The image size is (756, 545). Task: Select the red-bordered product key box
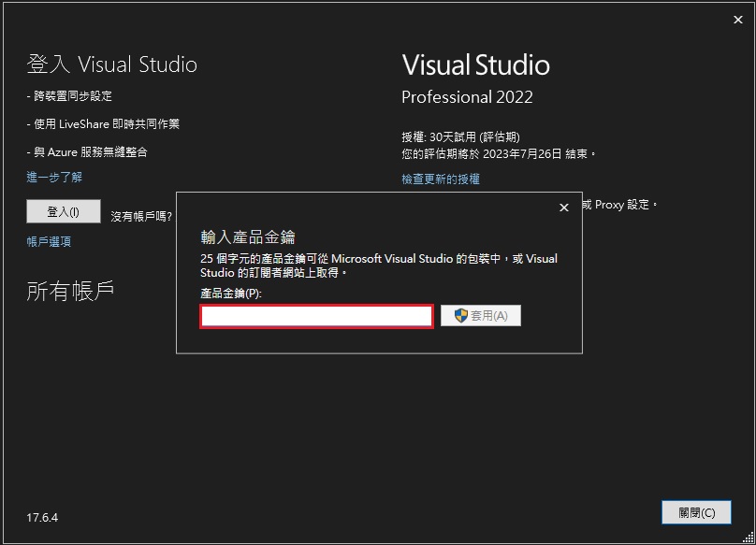pos(316,316)
